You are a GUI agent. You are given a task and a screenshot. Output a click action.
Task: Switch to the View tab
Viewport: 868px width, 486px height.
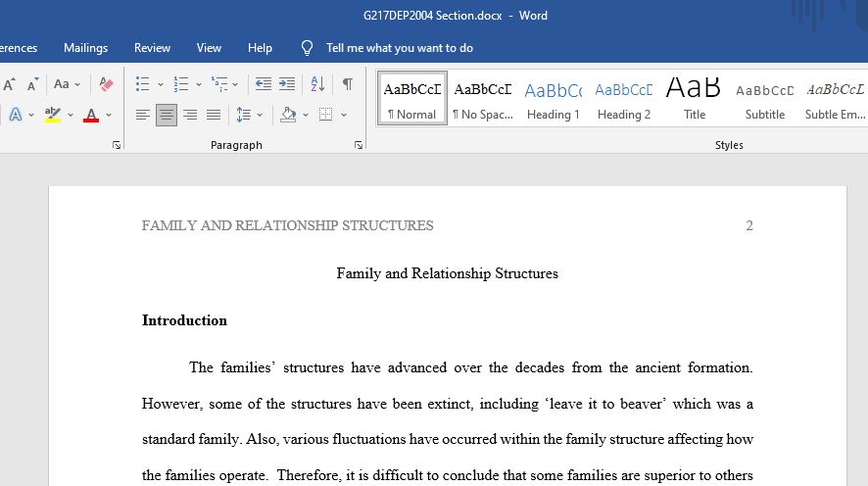209,48
